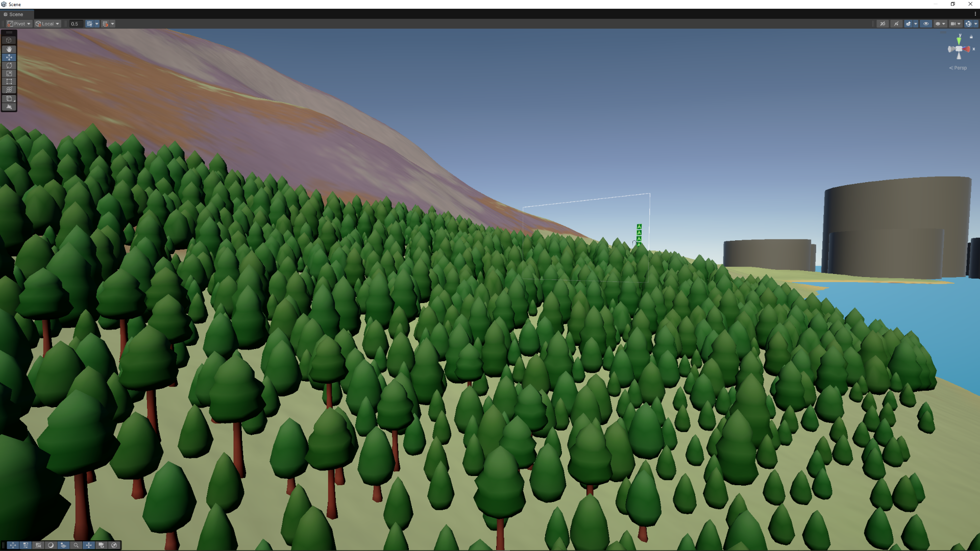Select the Scale tool
Screen dimensions: 980x551
9,73
